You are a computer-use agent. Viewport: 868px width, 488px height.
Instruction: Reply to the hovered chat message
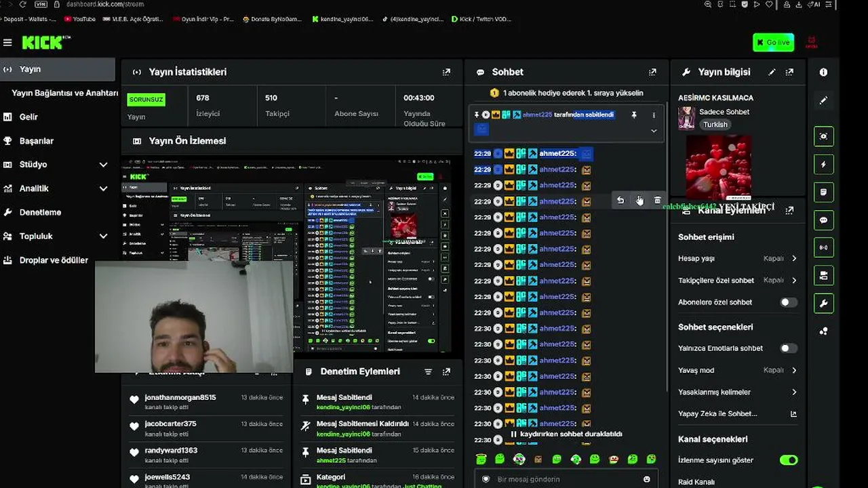(x=620, y=201)
